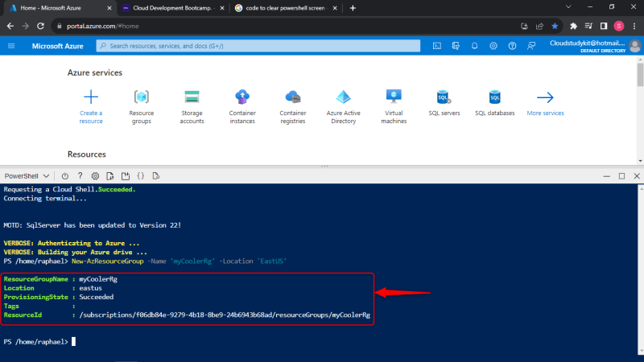Click the portal page vertical scrollbar
The height and width of the screenshot is (362, 644).
640,74
